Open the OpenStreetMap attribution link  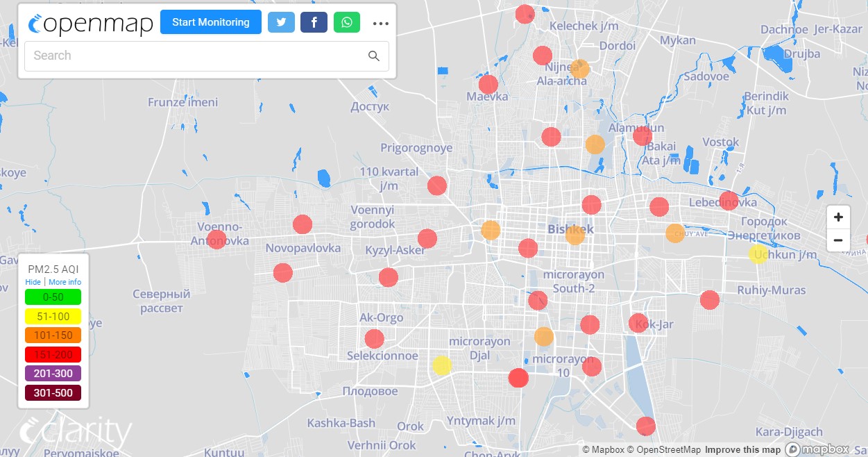(664, 450)
